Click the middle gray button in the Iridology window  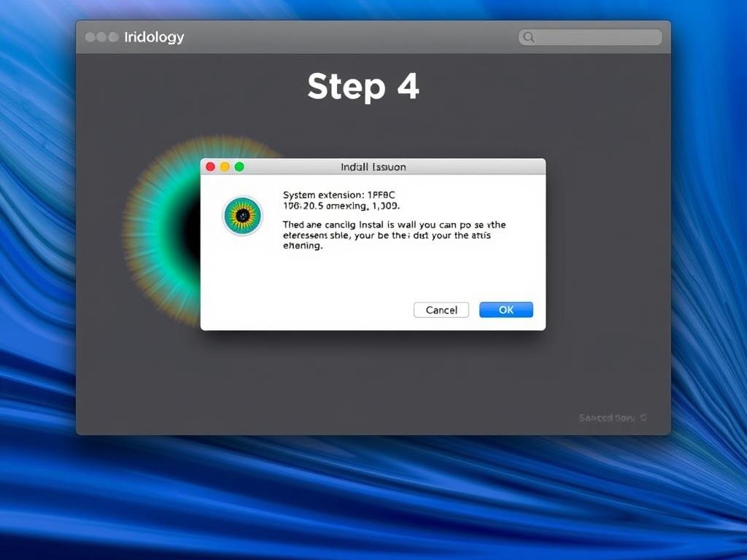102,37
